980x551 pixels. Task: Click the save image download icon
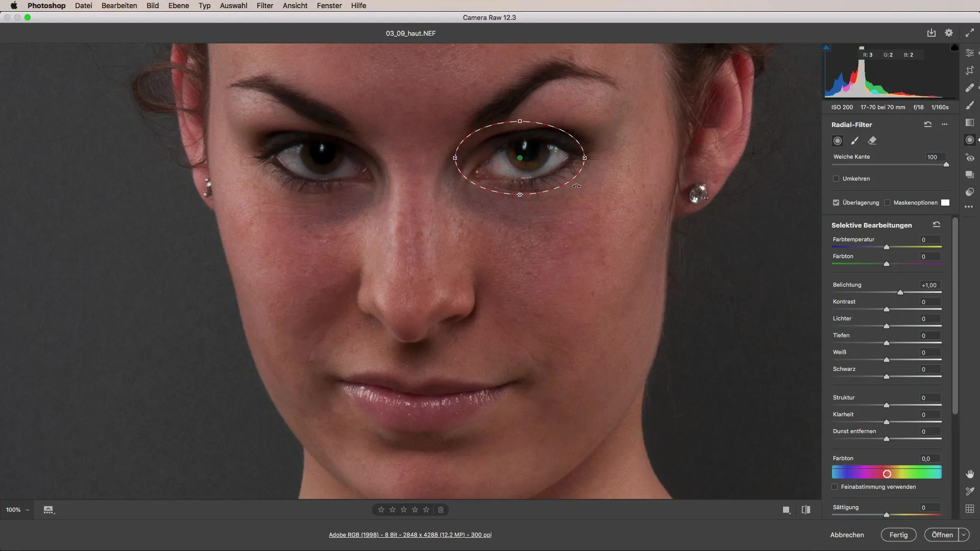tap(932, 33)
